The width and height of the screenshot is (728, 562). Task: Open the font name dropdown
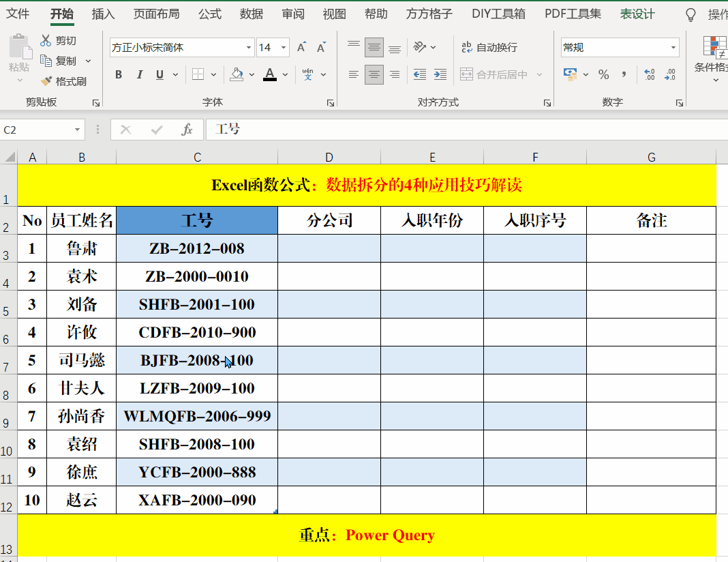249,47
